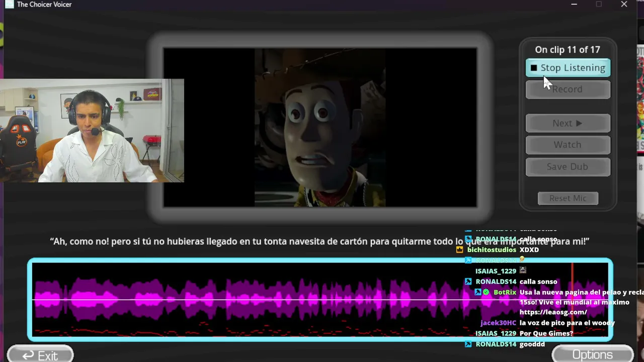Click the pink audio waveform display
This screenshot has height=362, width=644.
coord(320,300)
